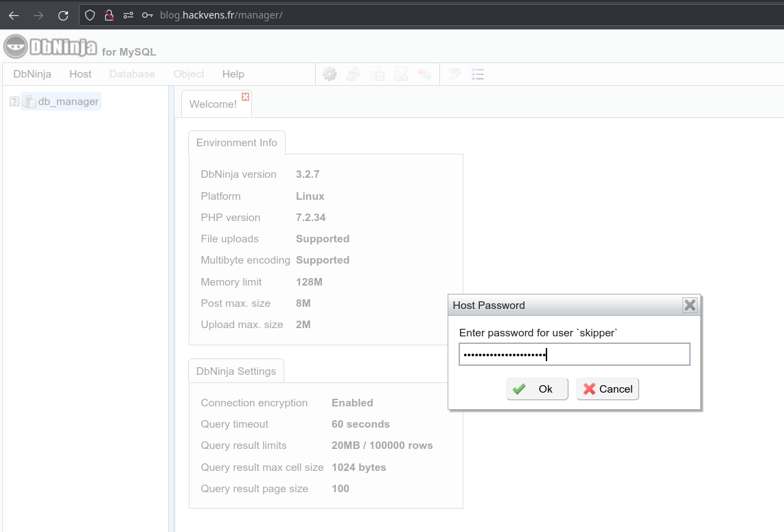Image resolution: width=784 pixels, height=532 pixels.
Task: Close the Host Password dialog with X
Action: coord(690,305)
